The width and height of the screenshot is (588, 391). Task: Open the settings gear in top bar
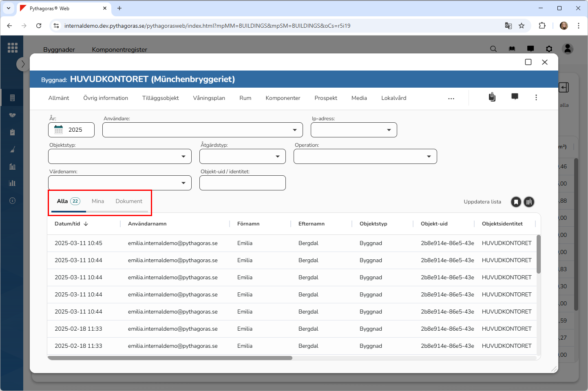point(549,49)
